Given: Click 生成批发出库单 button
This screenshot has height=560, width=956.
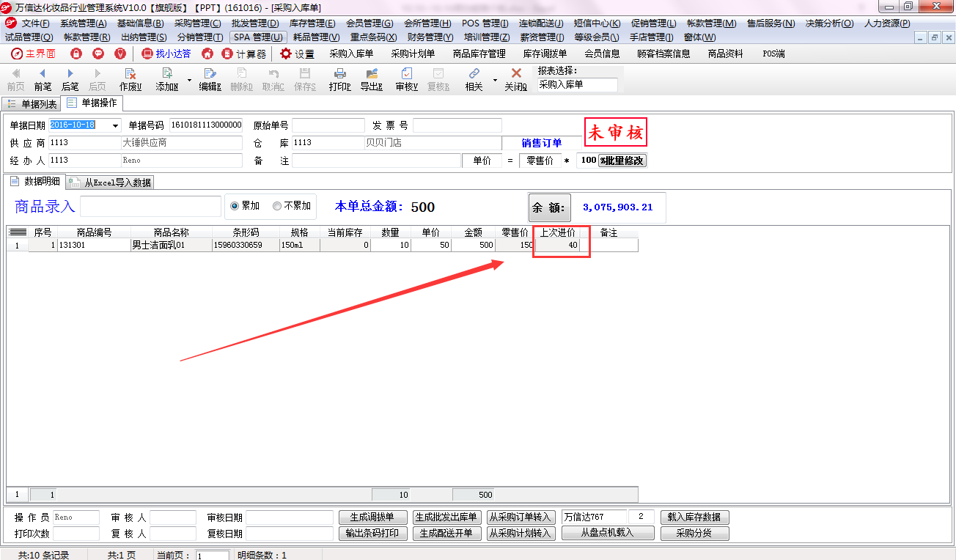Looking at the screenshot, I should [x=446, y=517].
